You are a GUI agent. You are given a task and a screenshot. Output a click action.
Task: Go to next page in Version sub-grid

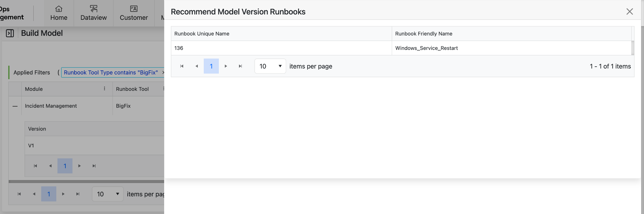point(80,166)
